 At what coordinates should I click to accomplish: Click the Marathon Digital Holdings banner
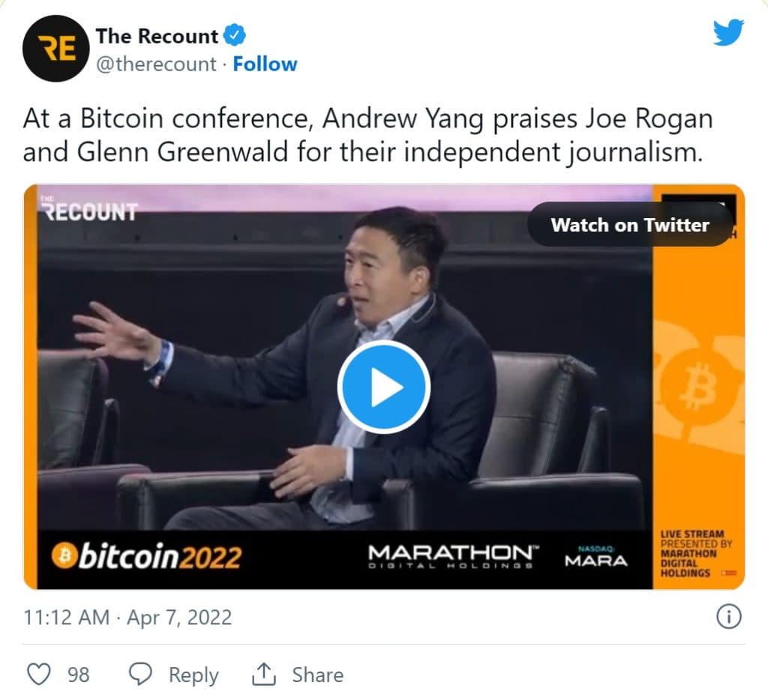click(453, 557)
